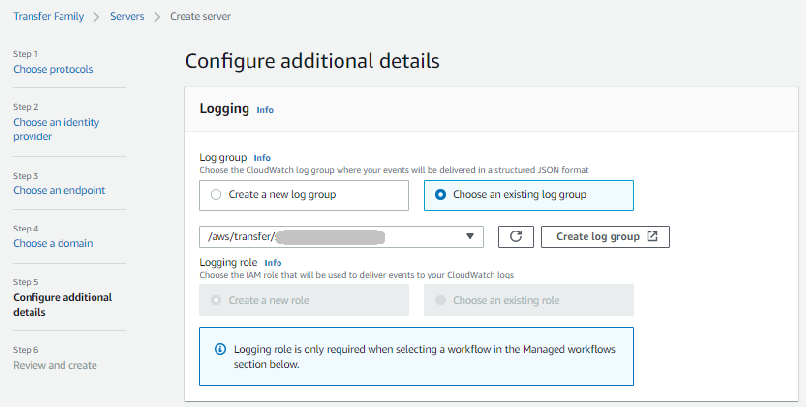Viewport: 806px width, 407px height.
Task: Open Info link next to Logging heading
Action: [x=265, y=110]
